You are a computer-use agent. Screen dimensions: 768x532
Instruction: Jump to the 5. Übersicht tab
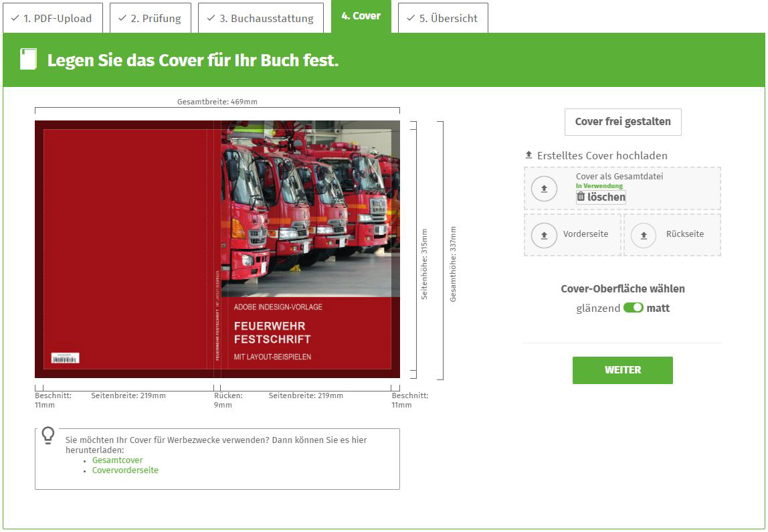click(442, 18)
